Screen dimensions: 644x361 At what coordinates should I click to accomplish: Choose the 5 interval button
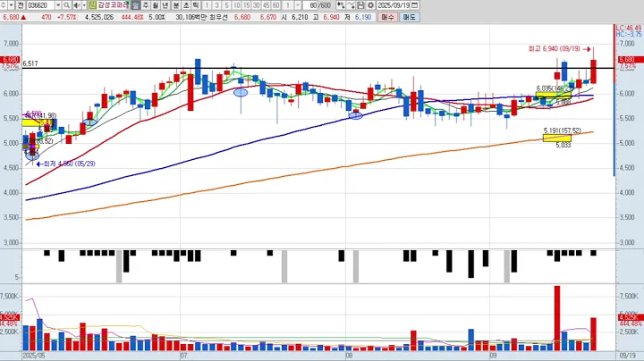pyautogui.click(x=226, y=5)
